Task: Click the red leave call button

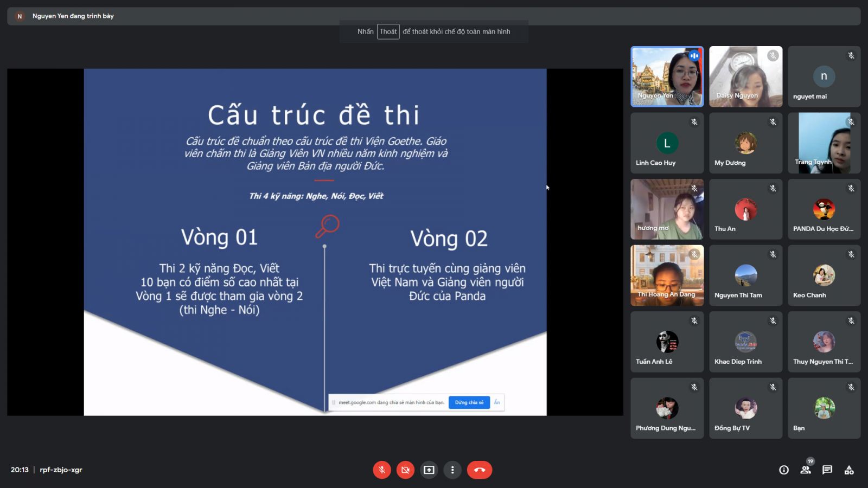Action: [x=480, y=470]
